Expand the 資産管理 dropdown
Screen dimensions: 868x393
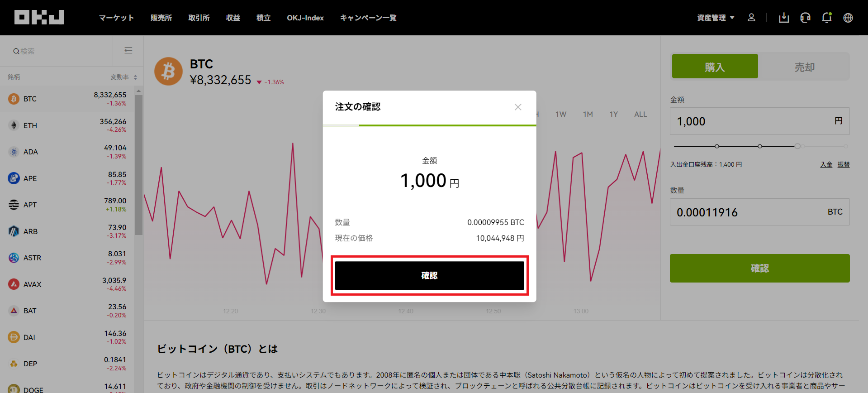716,18
